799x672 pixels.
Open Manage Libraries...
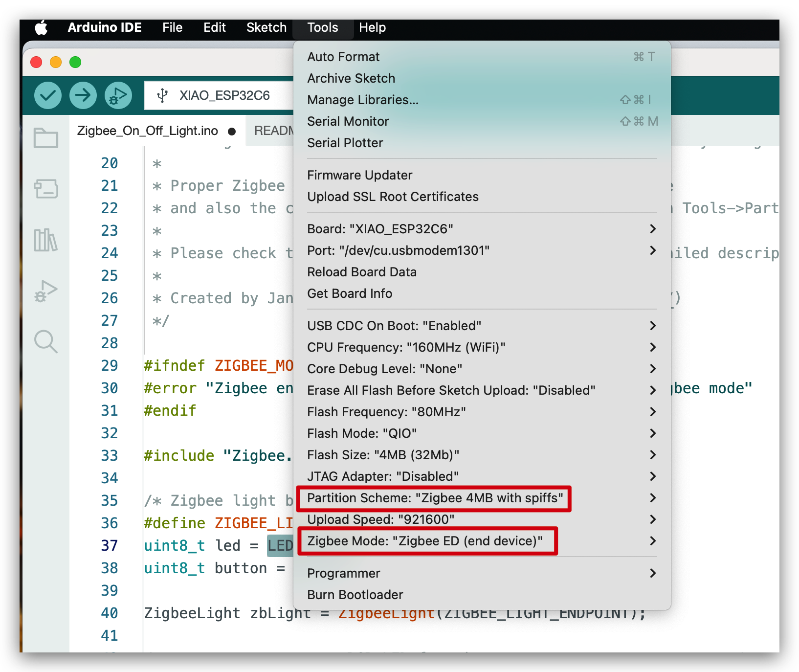pos(482,100)
